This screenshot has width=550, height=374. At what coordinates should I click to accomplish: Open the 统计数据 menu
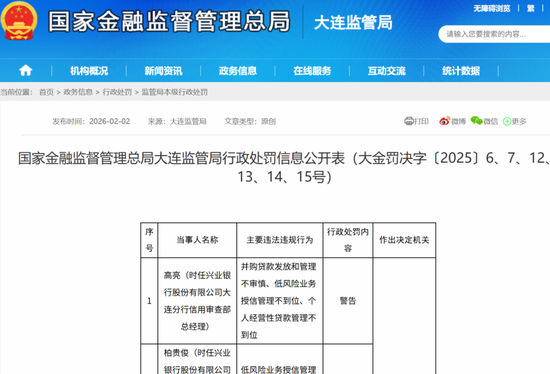[x=461, y=71]
